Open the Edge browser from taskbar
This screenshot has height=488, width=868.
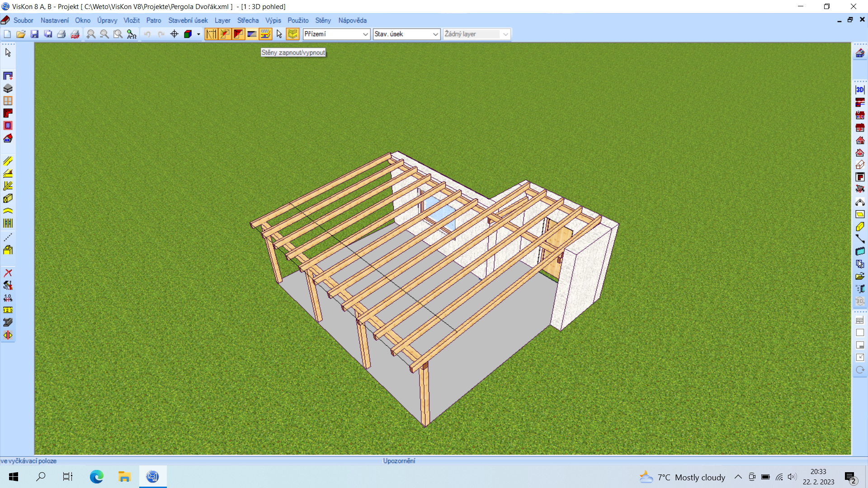(96, 477)
